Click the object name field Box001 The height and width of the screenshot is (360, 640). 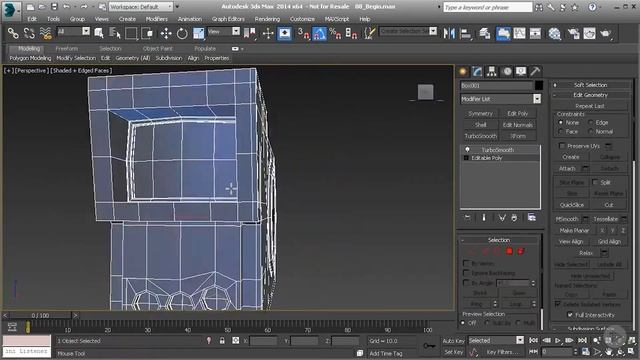tap(496, 85)
